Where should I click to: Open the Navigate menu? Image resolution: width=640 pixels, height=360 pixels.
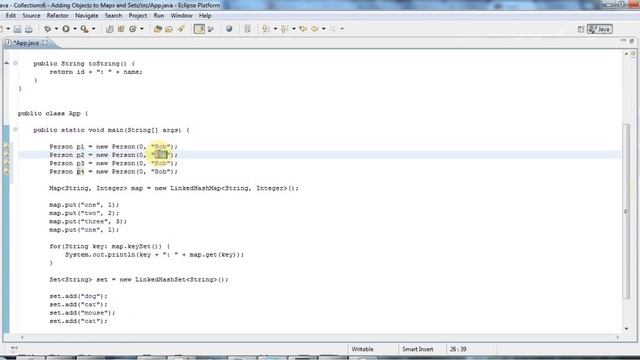(x=87, y=16)
